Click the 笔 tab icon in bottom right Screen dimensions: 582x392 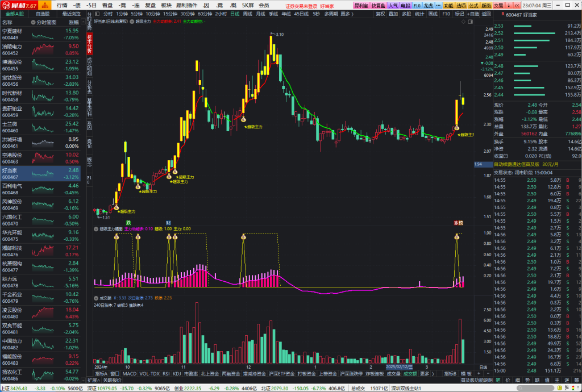pos(498,381)
